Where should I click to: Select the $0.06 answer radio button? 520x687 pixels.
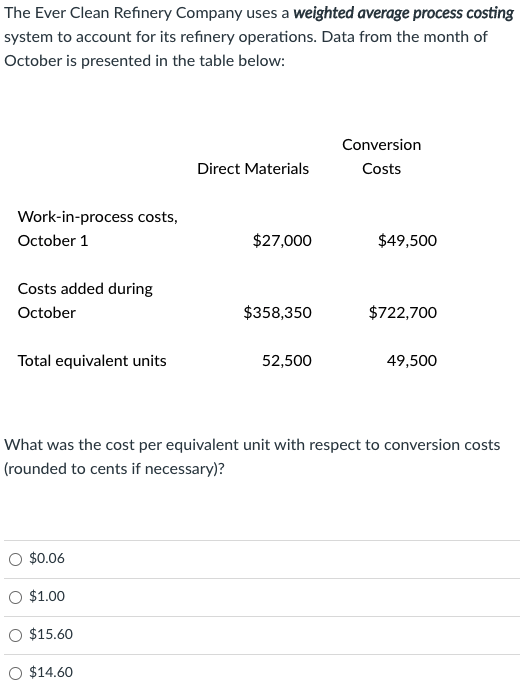pyautogui.click(x=15, y=560)
